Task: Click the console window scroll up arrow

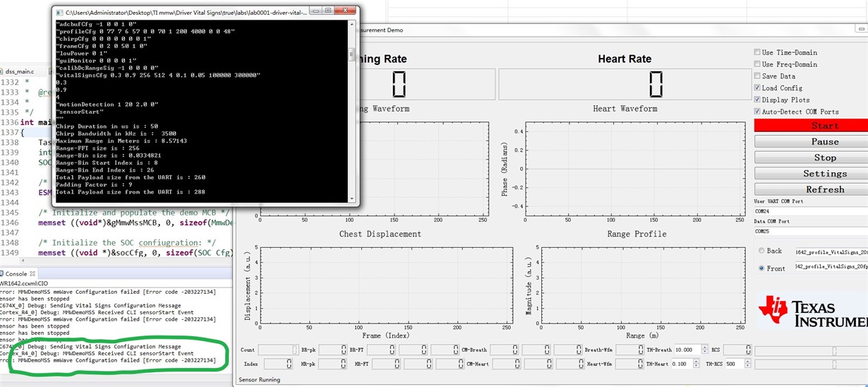Action: (351, 25)
